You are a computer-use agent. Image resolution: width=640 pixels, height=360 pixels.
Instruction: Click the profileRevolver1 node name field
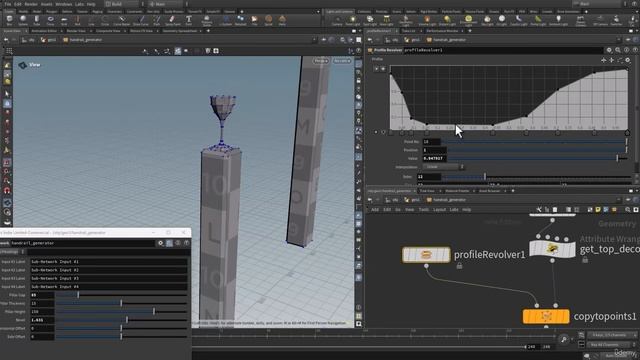503,50
